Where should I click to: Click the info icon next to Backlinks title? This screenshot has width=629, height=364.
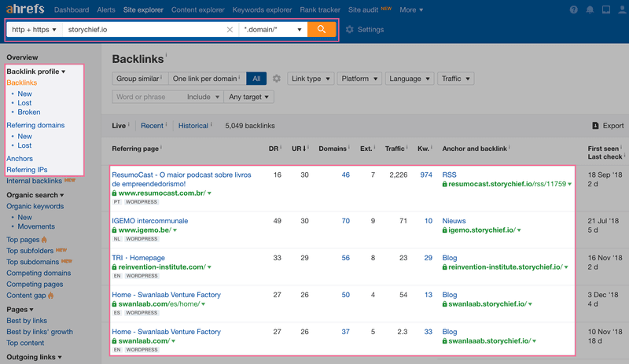(166, 55)
